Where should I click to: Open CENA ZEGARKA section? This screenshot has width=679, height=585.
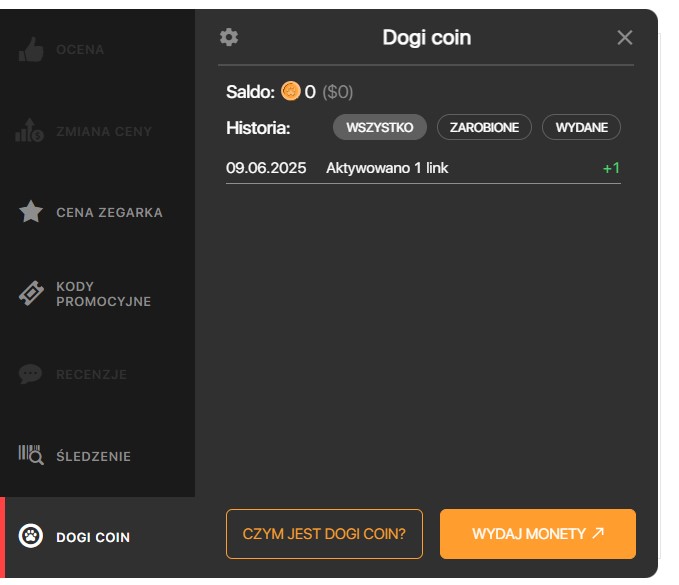pos(110,213)
